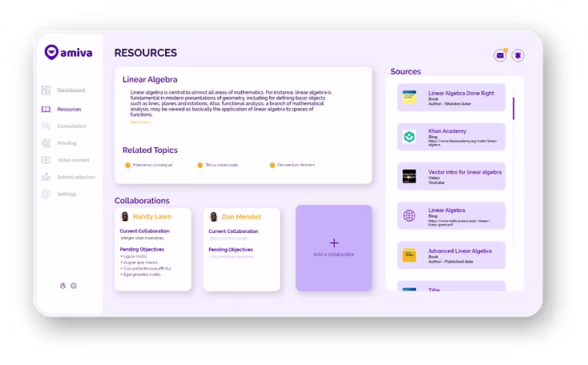Click the globe icon for Linear Algebra blog
Image resolution: width=588 pixels, height=365 pixels.
409,215
